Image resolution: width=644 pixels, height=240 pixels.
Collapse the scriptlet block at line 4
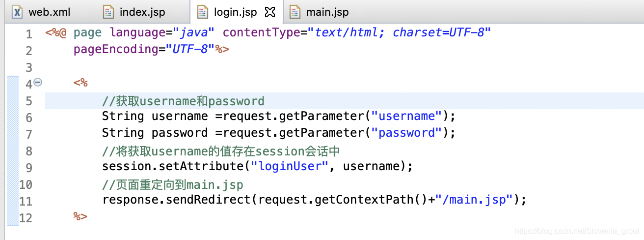tap(38, 83)
